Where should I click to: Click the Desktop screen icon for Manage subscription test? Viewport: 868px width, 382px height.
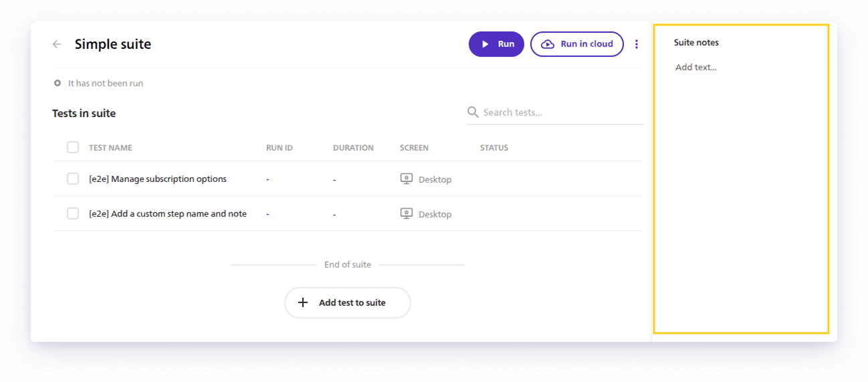pos(406,179)
